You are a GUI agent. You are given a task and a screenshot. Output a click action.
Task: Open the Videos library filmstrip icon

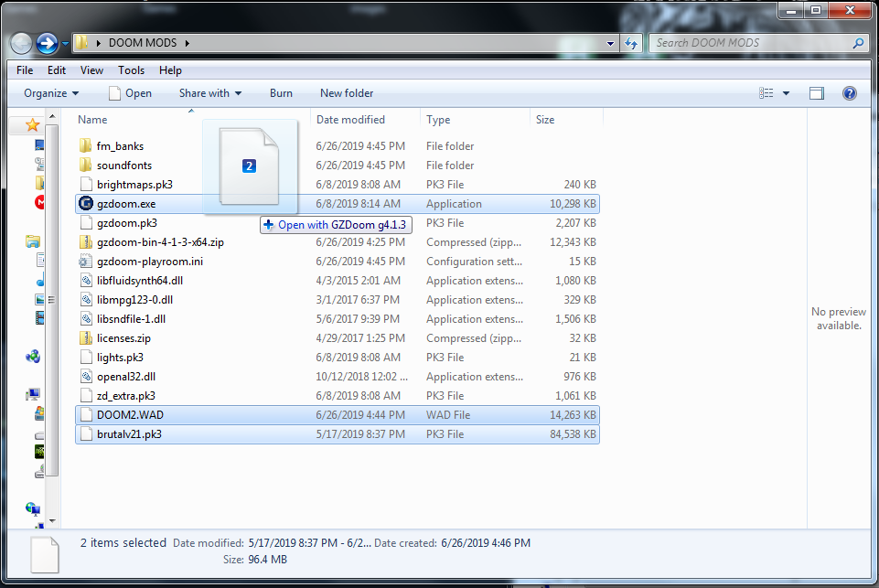[40, 318]
